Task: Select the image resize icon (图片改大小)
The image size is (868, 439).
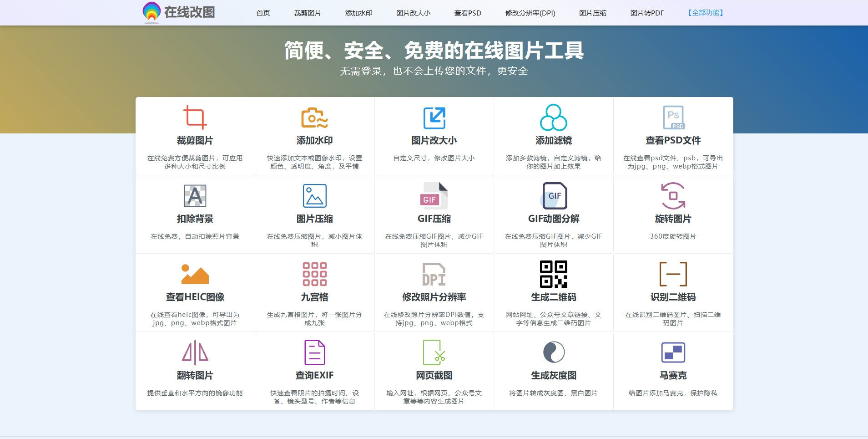Action: coord(434,117)
